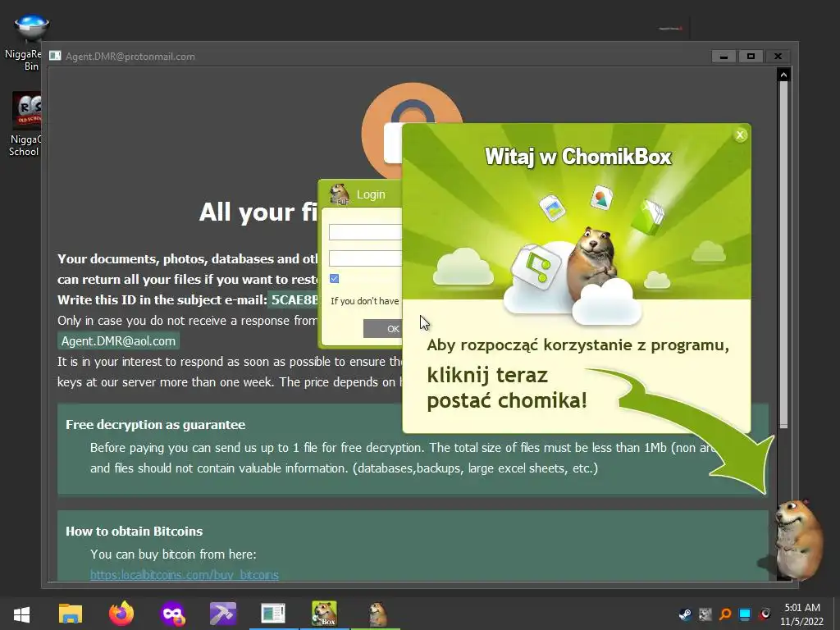Click the ransom note window title icon

55,56
